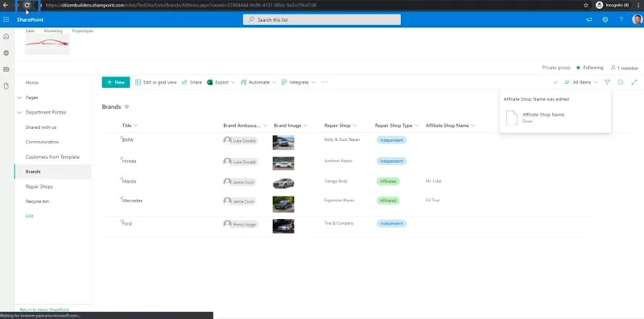
Task: Open the Incognito profile indicator
Action: pos(613,5)
